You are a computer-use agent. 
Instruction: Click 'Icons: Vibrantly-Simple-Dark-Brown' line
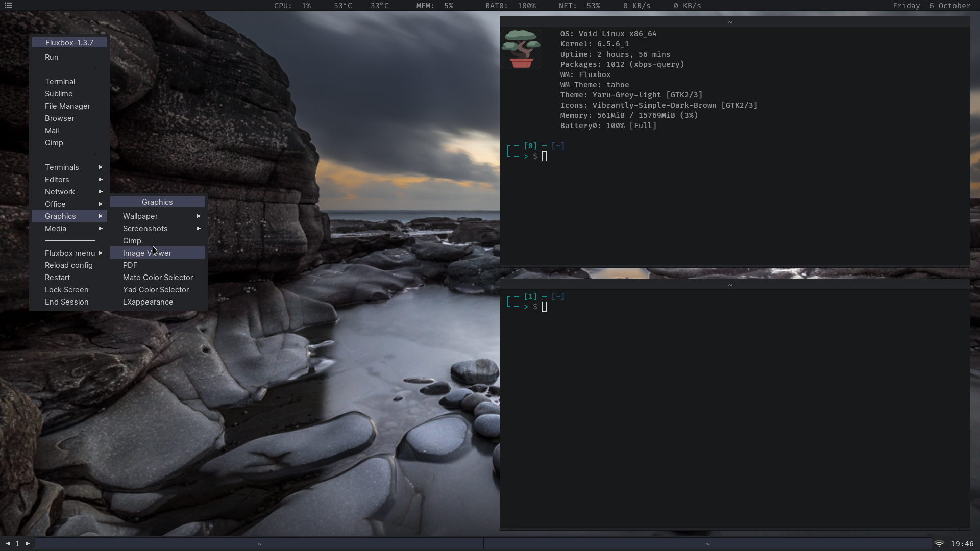[659, 105]
